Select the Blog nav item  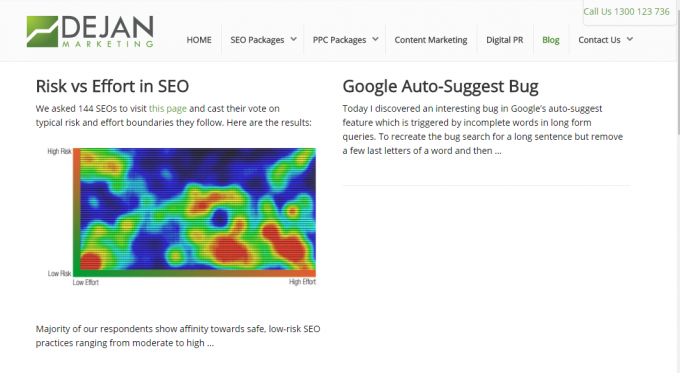tap(551, 40)
